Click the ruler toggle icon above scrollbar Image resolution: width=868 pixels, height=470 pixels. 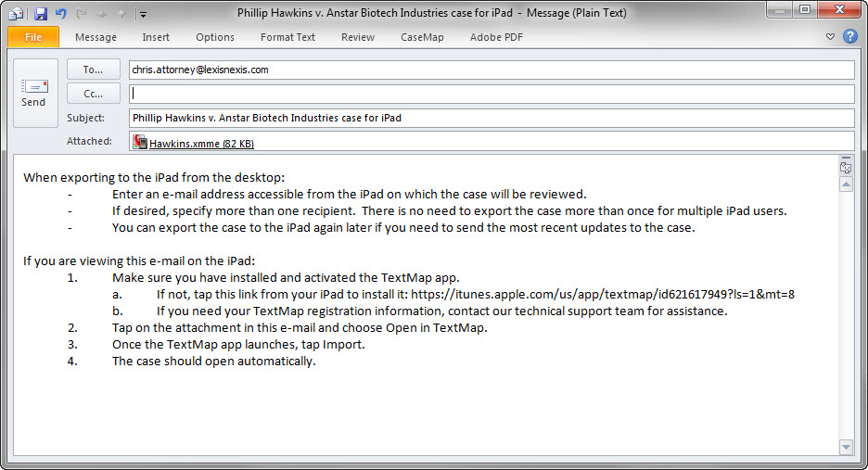(846, 168)
